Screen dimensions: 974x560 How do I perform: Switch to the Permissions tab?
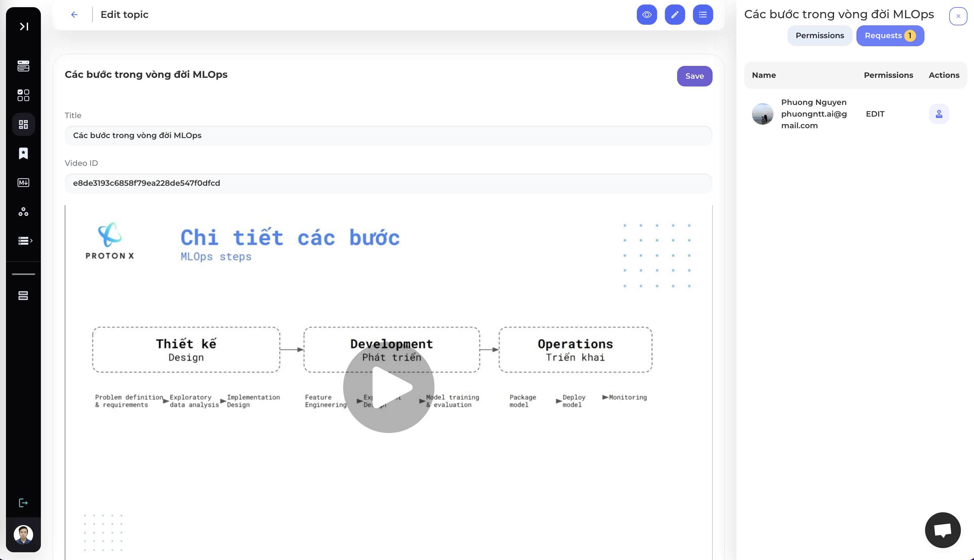(819, 35)
